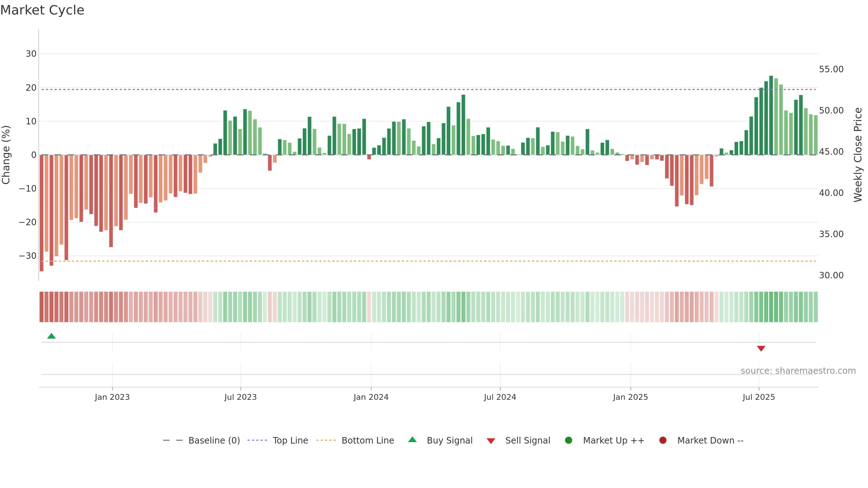Click the dark red circle Market Down icon
The width and height of the screenshot is (868, 488).
point(663,440)
